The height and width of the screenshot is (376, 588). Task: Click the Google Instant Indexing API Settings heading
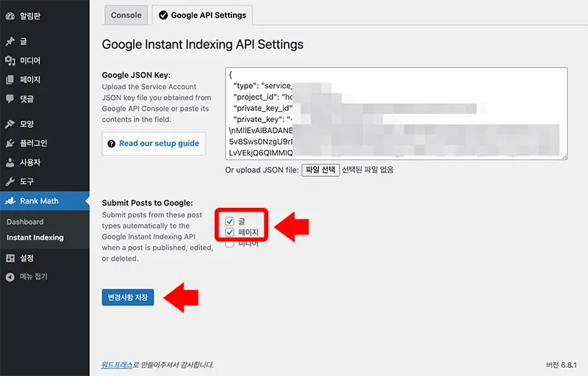click(203, 44)
